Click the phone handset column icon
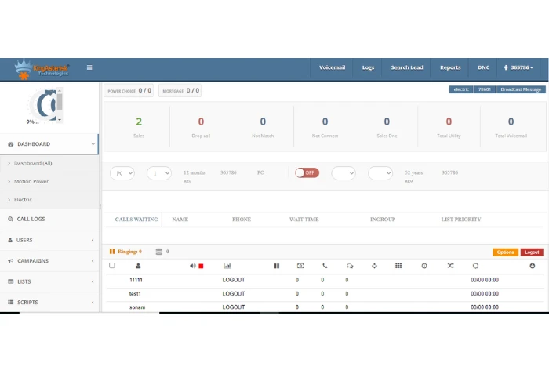 [325, 266]
